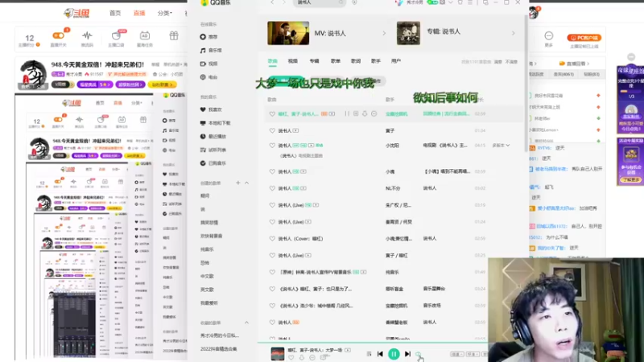Open 我喜欢 favorites in the sidebar
644x362 pixels.
[x=211, y=109]
